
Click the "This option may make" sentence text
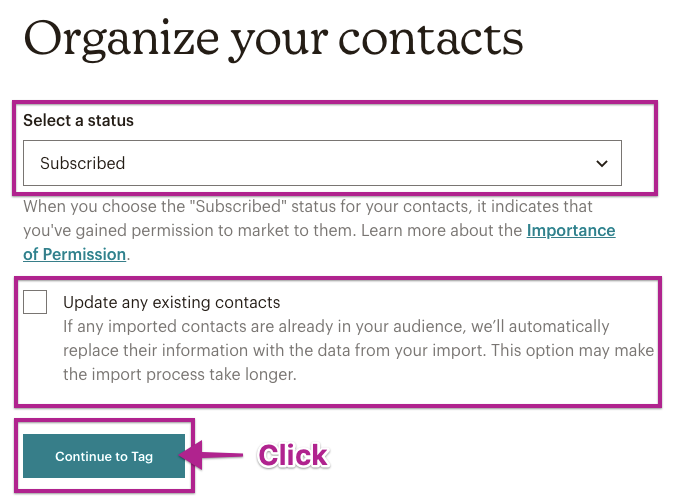pyautogui.click(x=578, y=351)
